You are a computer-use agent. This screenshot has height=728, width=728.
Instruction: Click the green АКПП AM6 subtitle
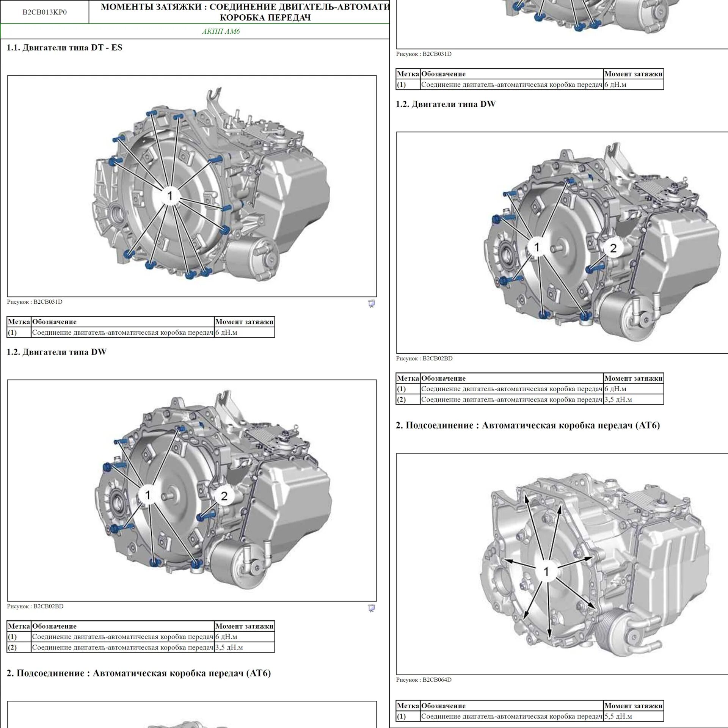(221, 31)
